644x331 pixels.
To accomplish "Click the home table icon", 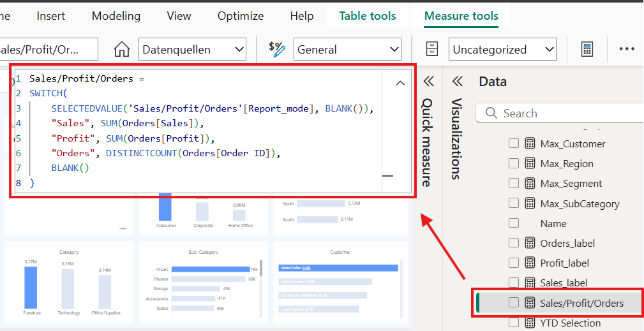I will 121,49.
